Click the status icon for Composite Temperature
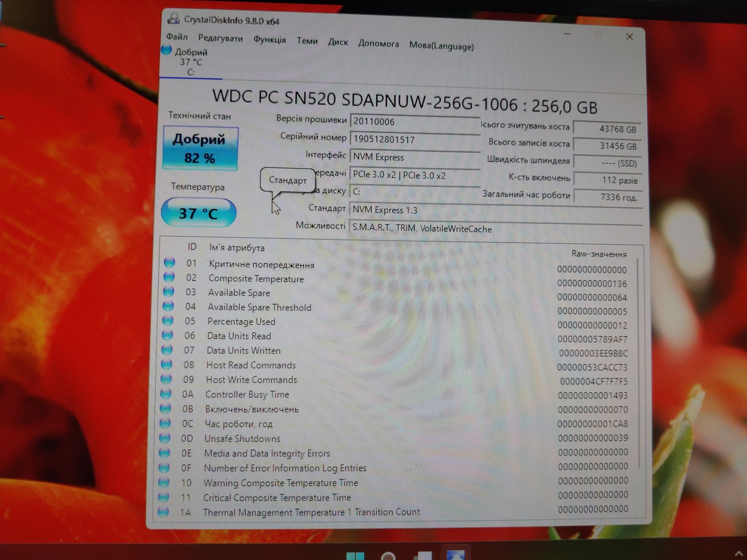The width and height of the screenshot is (747, 560). point(169,277)
